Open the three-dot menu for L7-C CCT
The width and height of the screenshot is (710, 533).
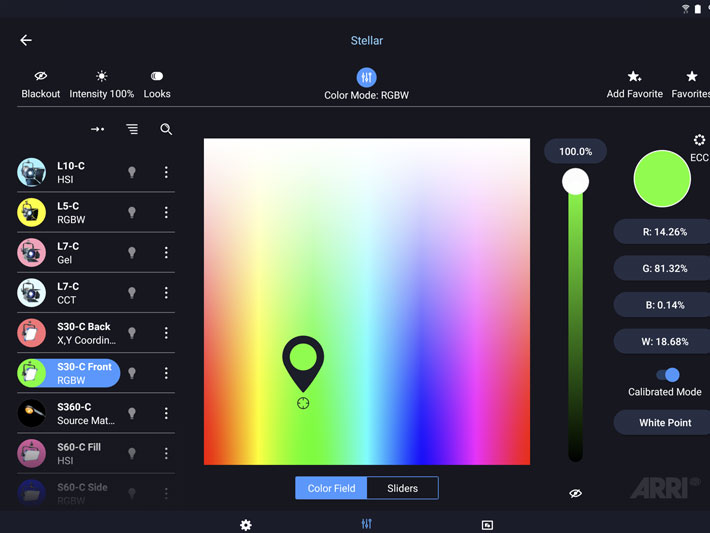(x=166, y=293)
